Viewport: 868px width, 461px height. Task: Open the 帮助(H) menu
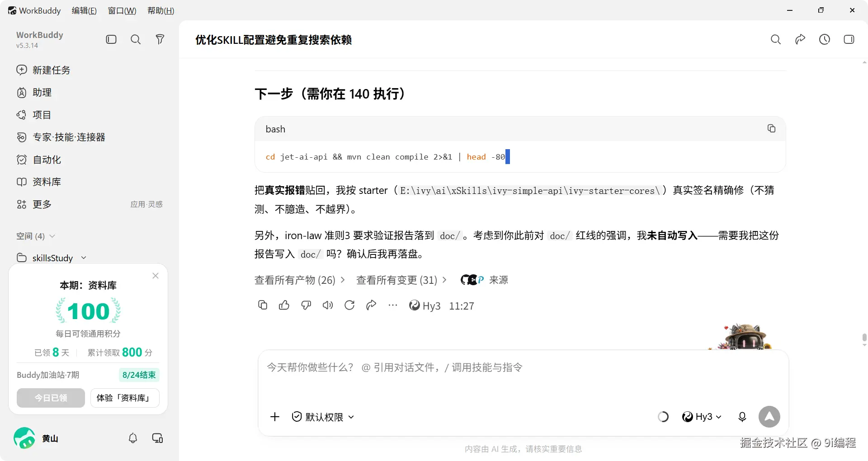pyautogui.click(x=161, y=10)
